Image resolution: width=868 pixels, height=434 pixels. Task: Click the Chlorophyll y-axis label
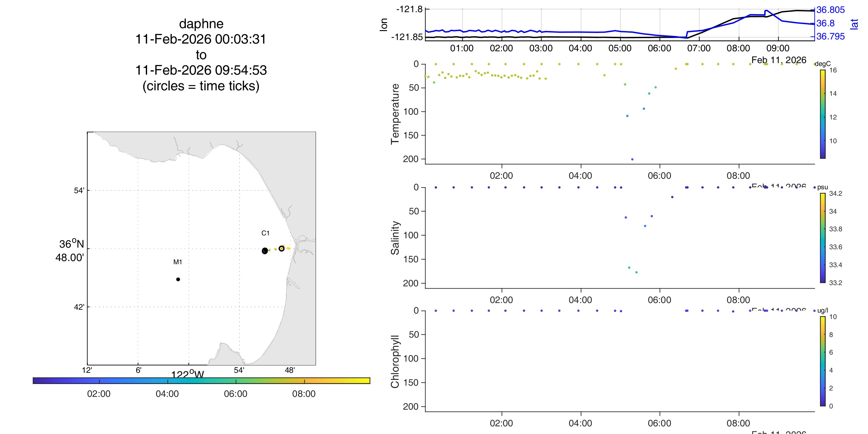click(x=395, y=361)
